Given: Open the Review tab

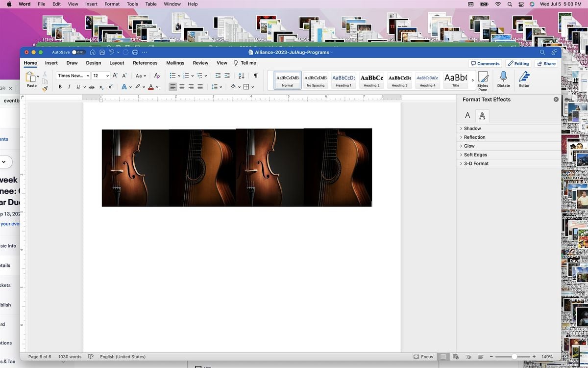Looking at the screenshot, I should tap(200, 63).
